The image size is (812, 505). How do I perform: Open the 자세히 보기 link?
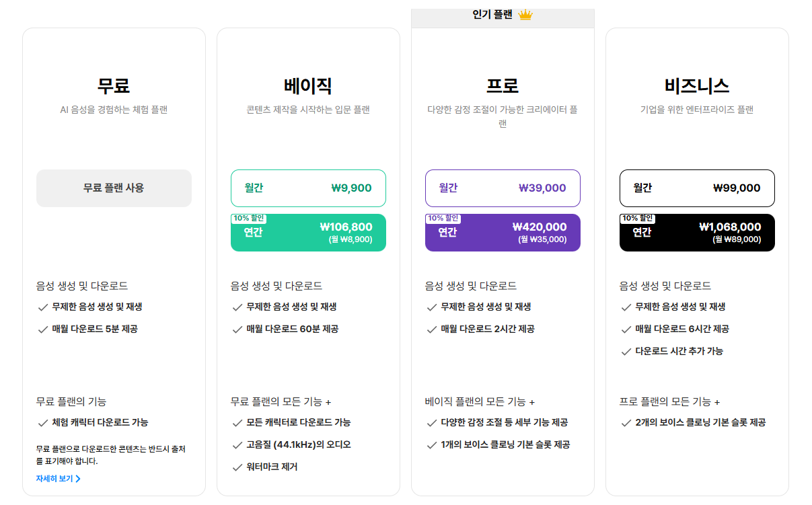pos(59,479)
